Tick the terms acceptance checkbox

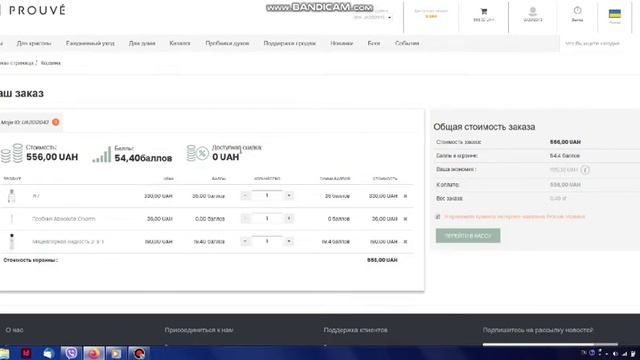[x=438, y=217]
